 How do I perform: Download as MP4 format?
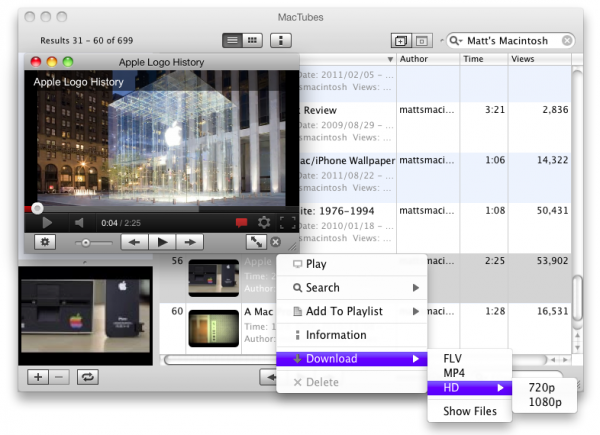tap(470, 373)
